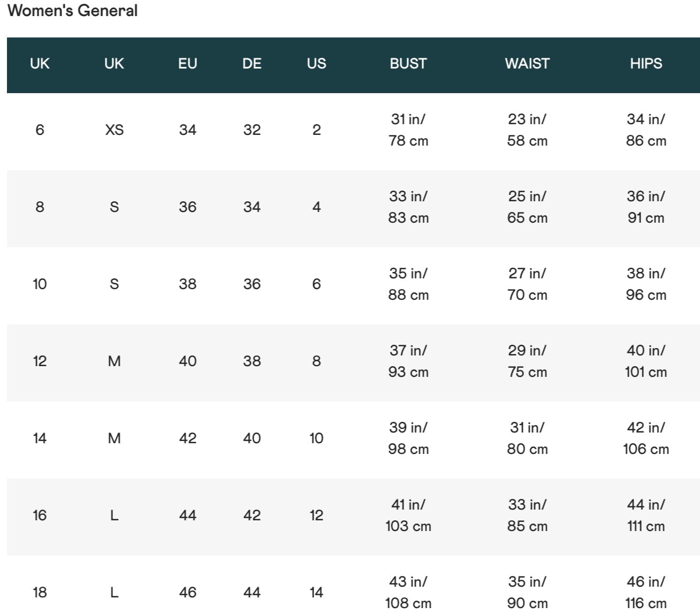700x614 pixels.
Task: Select the 37 in/93 cm bust cell
Action: (408, 361)
